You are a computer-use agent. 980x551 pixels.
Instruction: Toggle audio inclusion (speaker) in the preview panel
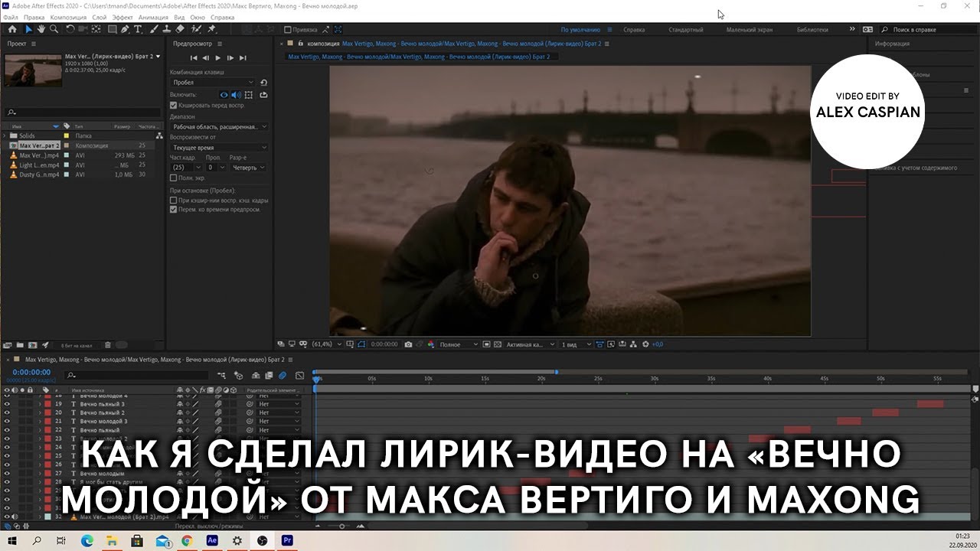click(236, 95)
